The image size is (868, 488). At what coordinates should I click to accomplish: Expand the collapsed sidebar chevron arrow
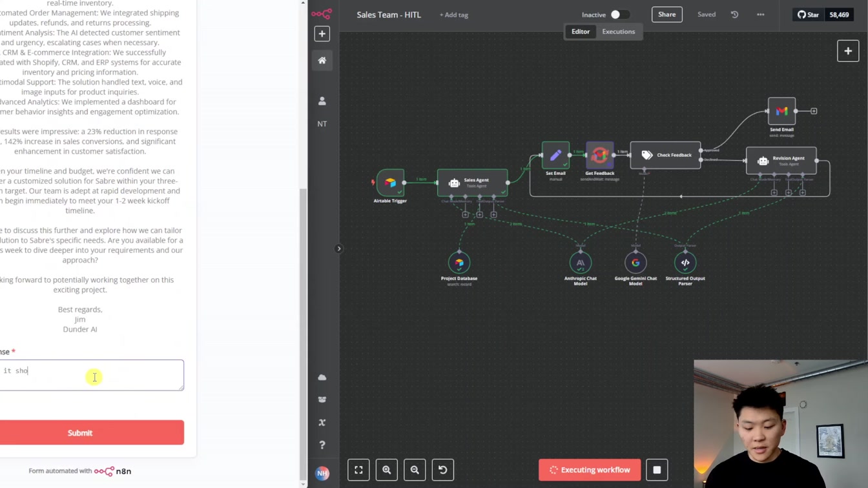coord(339,249)
